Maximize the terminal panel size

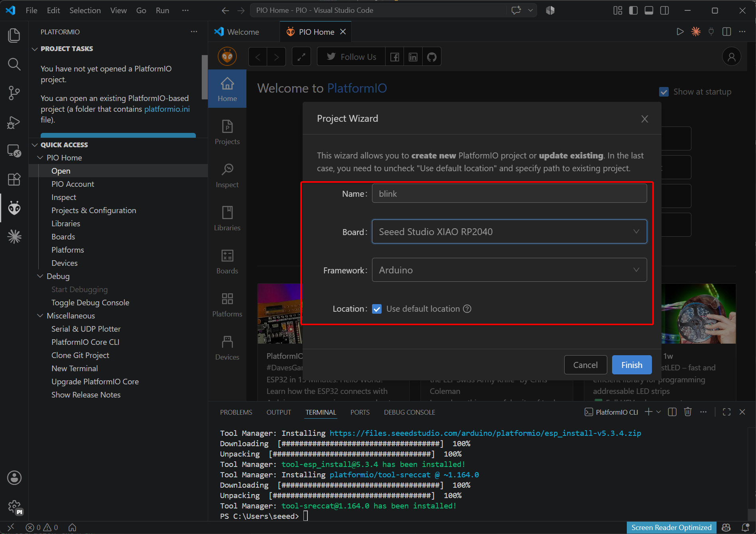(x=727, y=412)
